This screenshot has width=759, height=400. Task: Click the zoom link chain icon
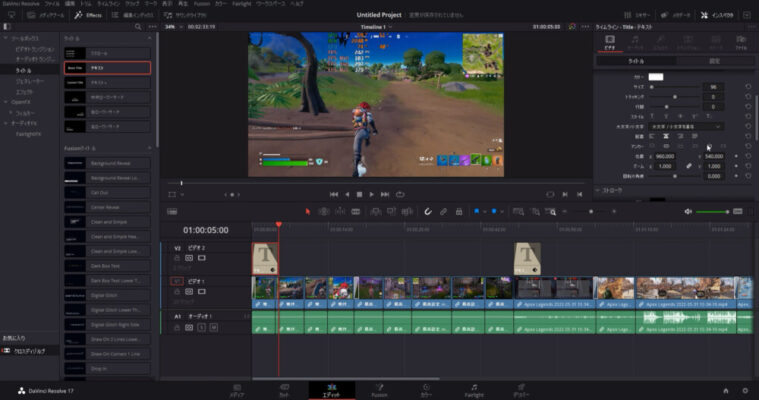(x=689, y=166)
